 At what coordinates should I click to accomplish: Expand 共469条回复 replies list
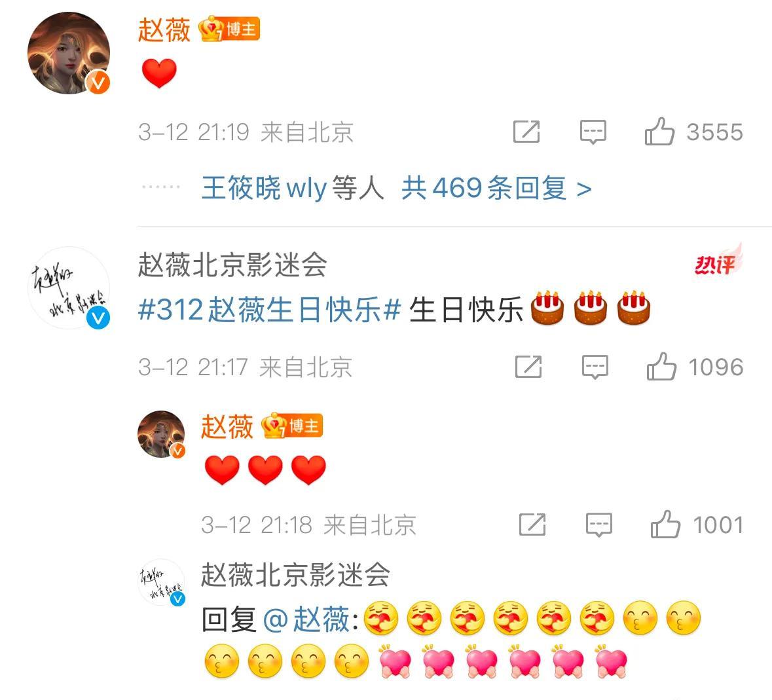pyautogui.click(x=496, y=188)
